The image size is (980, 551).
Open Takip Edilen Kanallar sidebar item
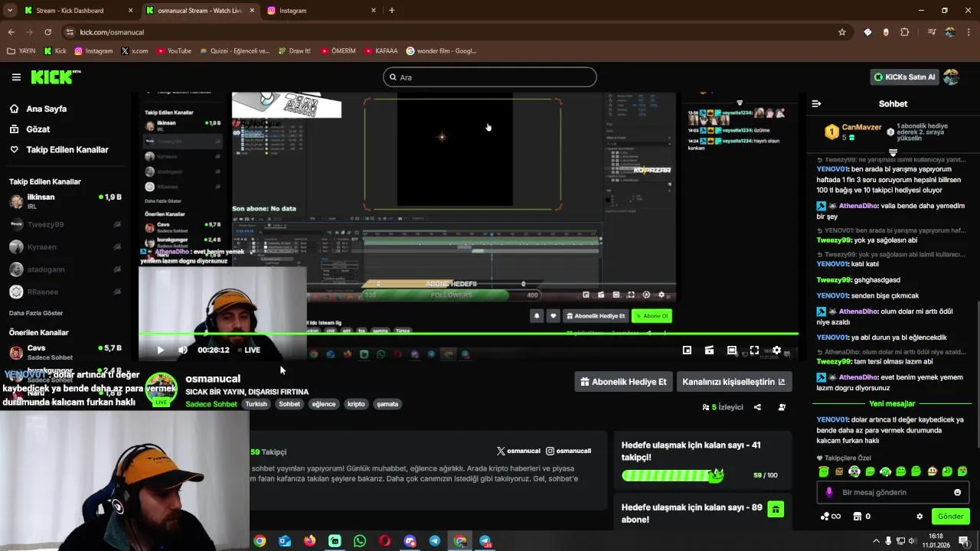(x=67, y=150)
